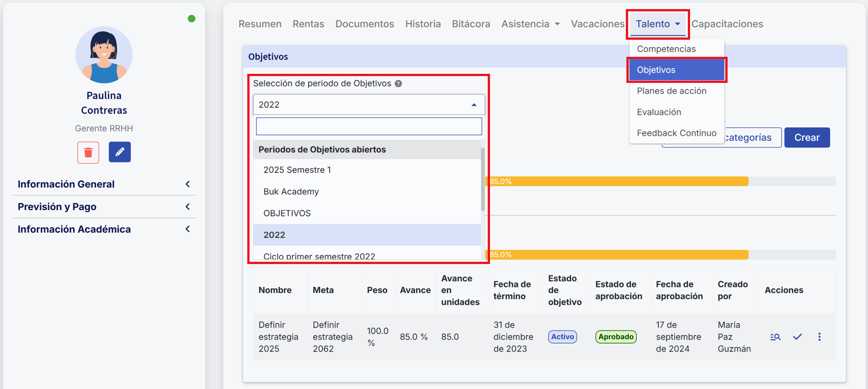The width and height of the screenshot is (868, 389).
Task: Click the objective detail view icon
Action: pyautogui.click(x=775, y=337)
